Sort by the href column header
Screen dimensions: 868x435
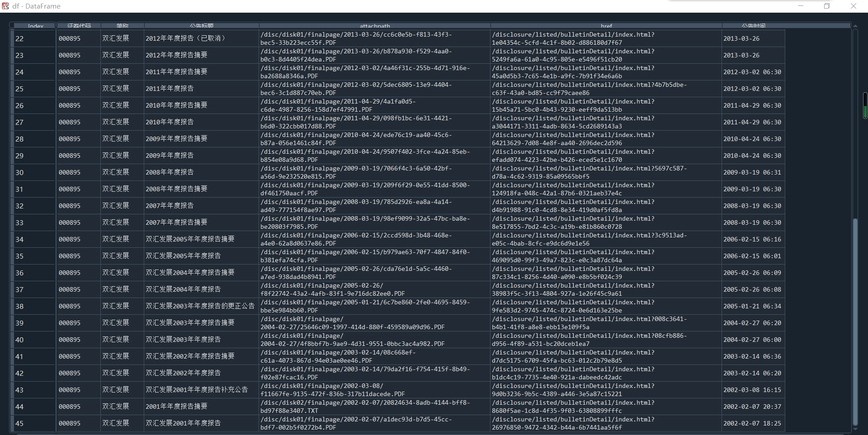[x=606, y=26]
